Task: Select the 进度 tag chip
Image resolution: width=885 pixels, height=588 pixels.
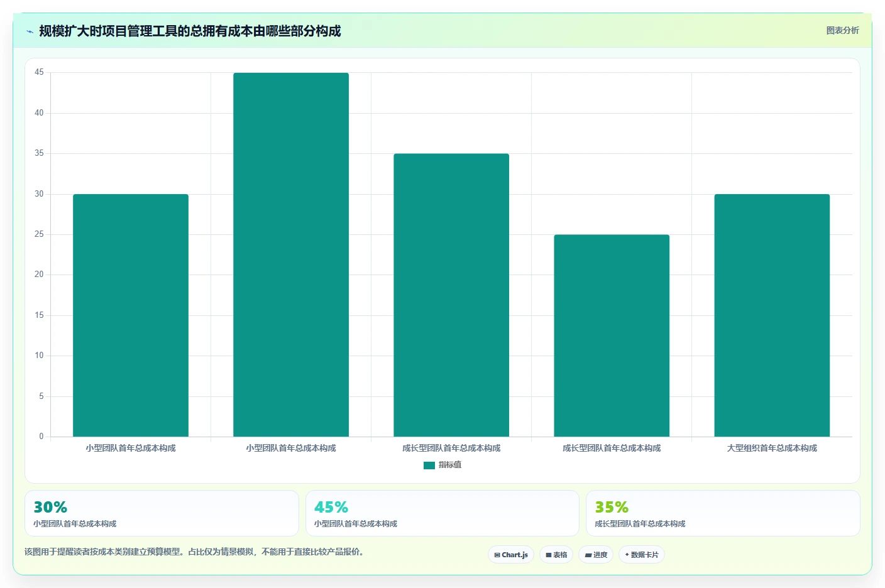Action: [596, 555]
